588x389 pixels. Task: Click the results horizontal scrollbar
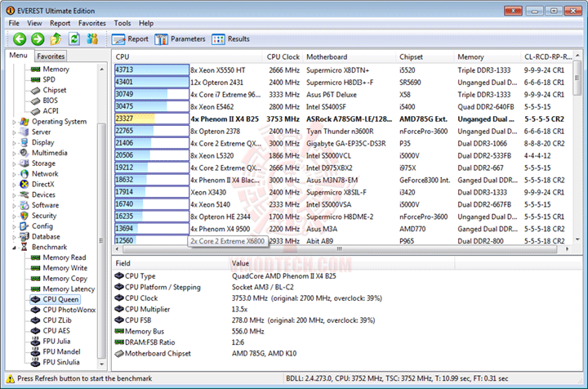click(x=340, y=249)
